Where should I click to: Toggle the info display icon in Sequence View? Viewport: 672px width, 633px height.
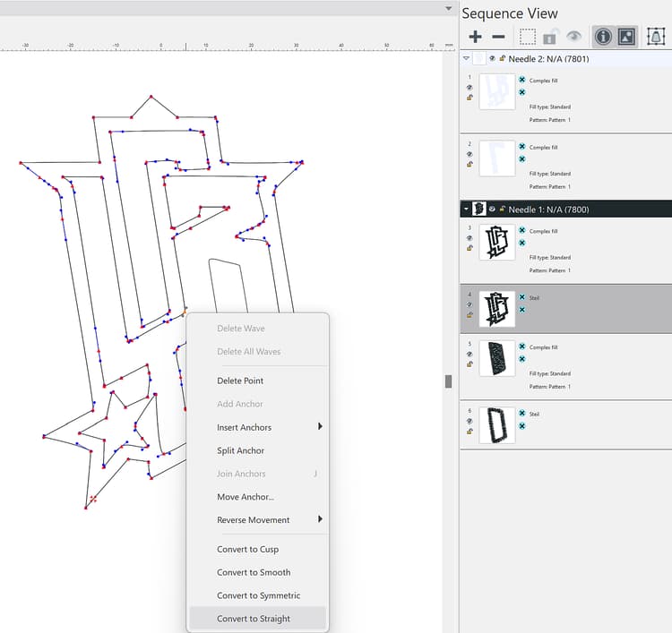[x=603, y=37]
